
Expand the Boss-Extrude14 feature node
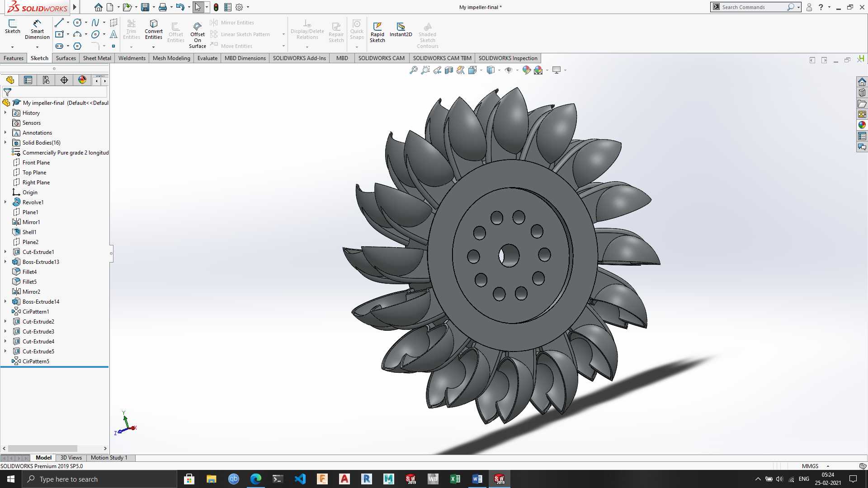[x=5, y=301]
